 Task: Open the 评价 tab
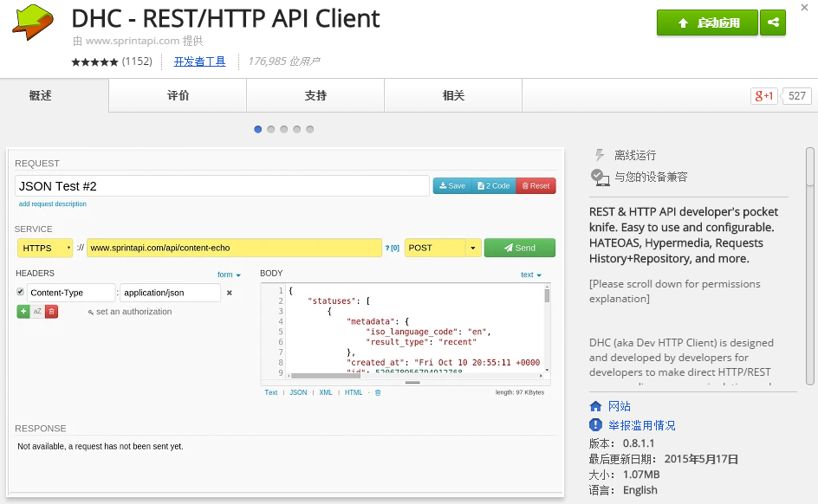point(178,95)
